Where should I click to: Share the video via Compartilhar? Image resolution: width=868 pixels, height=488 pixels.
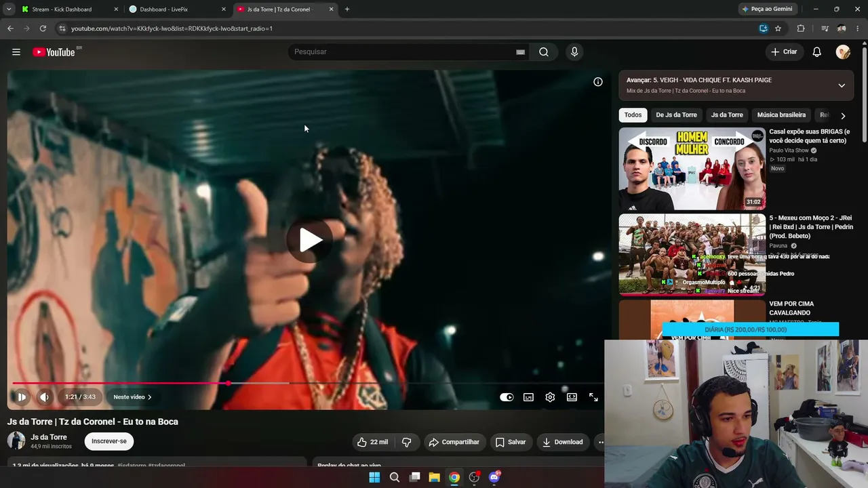454,442
